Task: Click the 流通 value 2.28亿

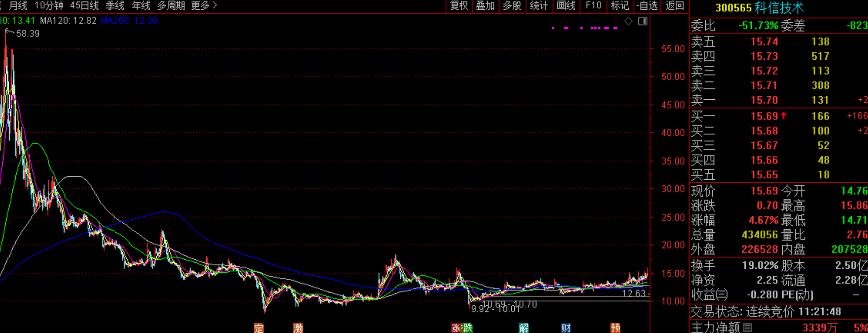Action: pyautogui.click(x=851, y=280)
